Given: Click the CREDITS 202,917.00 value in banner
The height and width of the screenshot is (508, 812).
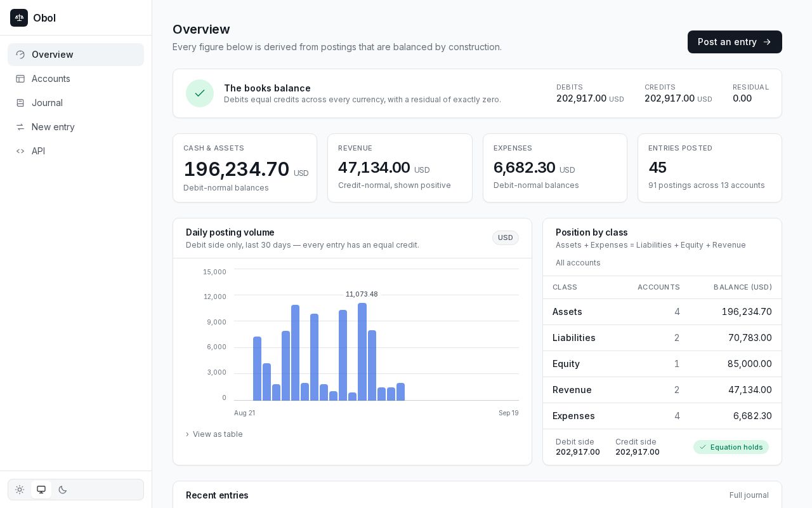Looking at the screenshot, I should [x=669, y=98].
